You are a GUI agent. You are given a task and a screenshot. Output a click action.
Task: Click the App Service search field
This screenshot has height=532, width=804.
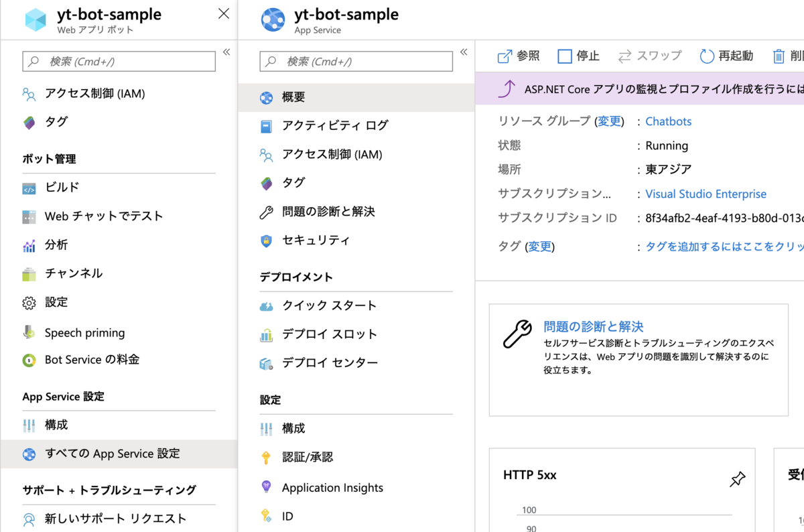click(x=355, y=62)
